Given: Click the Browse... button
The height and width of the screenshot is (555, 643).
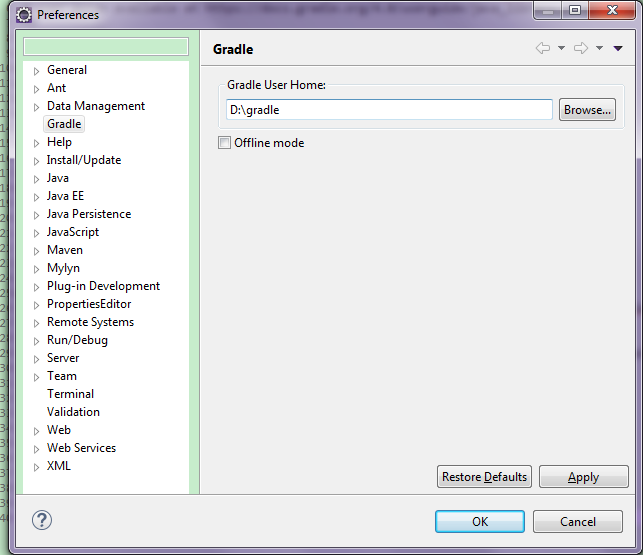Looking at the screenshot, I should coord(587,110).
